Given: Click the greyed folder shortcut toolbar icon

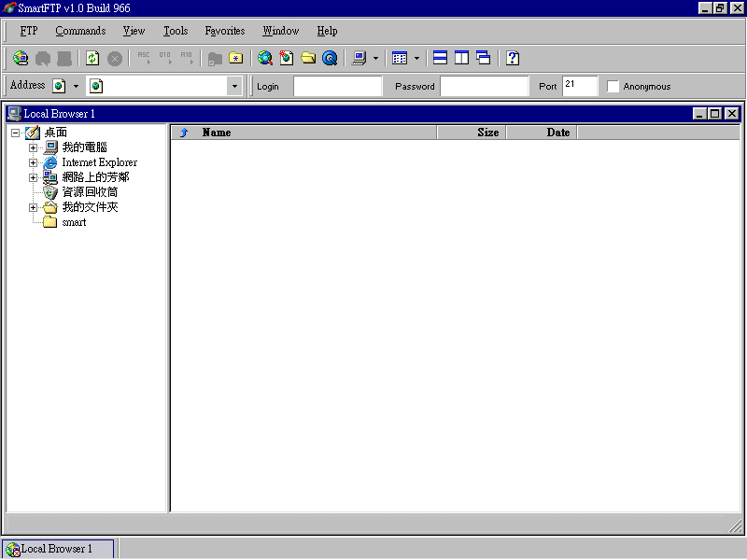Looking at the screenshot, I should coord(215,58).
